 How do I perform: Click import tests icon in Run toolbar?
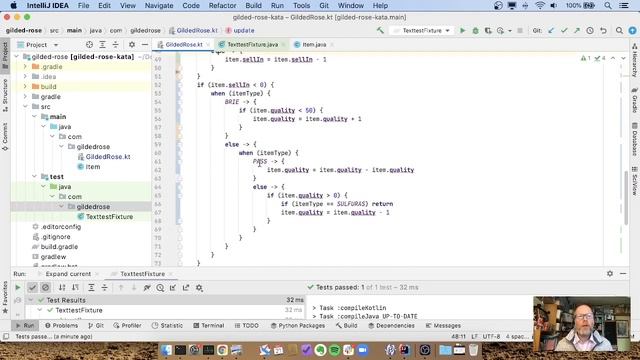tap(173, 288)
